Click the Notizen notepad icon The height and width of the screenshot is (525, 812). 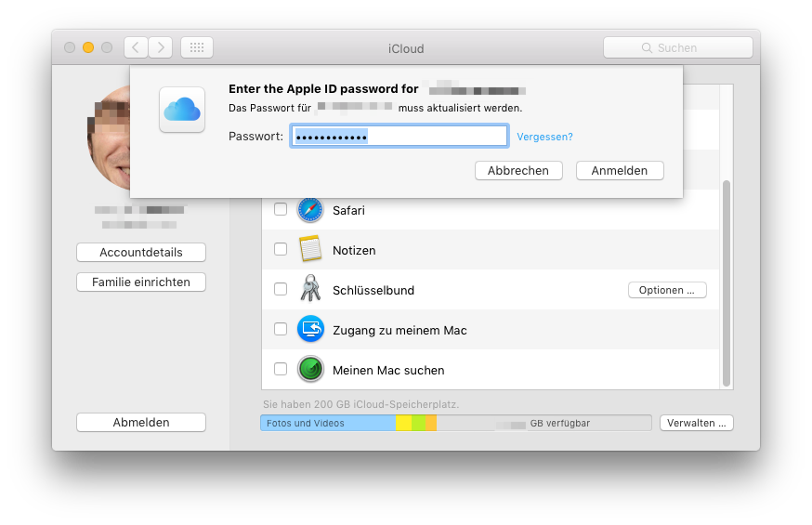click(310, 249)
